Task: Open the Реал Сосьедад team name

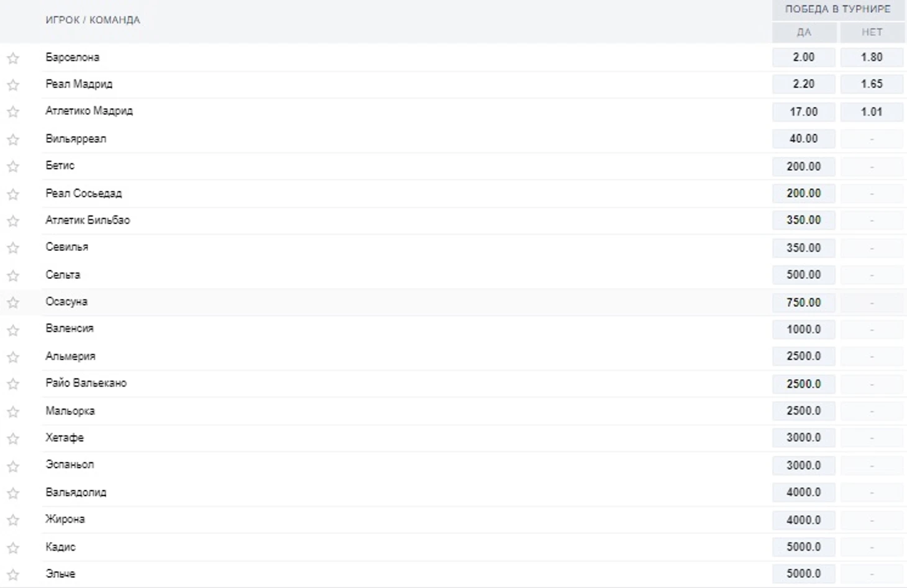Action: [x=84, y=193]
